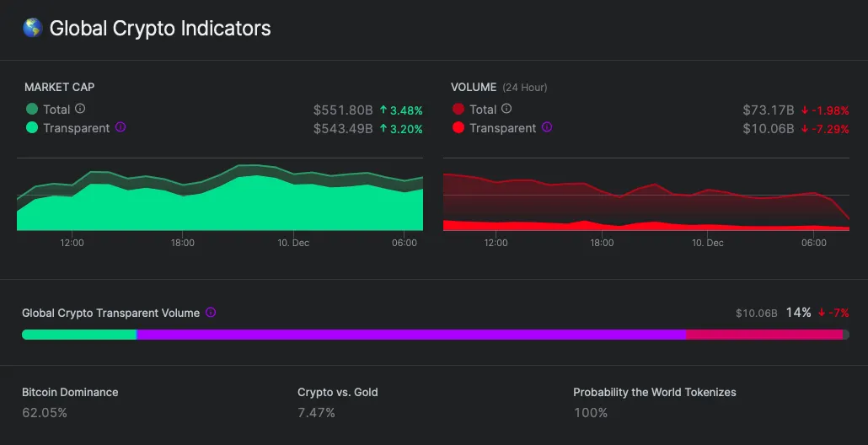
Task: Toggle Market Cap Transparent bright green legend dot
Action: pyautogui.click(x=32, y=128)
